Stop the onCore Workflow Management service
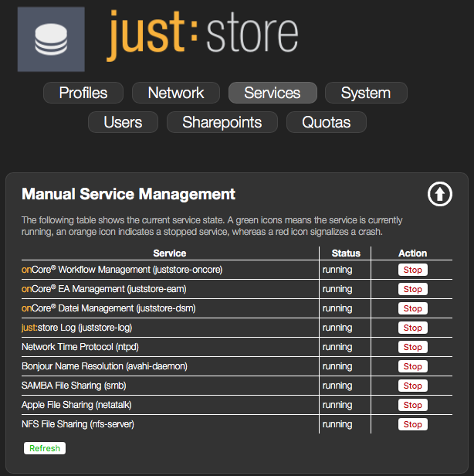The image size is (474, 476). pyautogui.click(x=413, y=270)
